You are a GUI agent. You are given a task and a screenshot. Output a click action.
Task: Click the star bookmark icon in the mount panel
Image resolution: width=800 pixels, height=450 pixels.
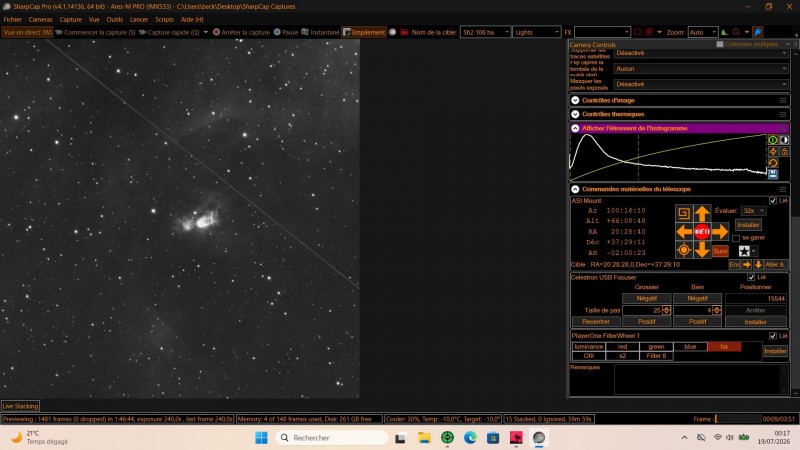point(744,251)
